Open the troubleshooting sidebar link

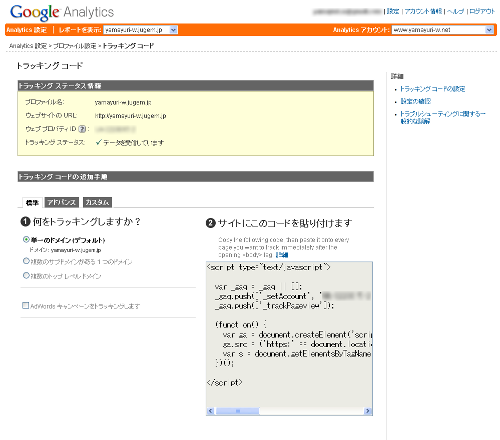coord(443,117)
